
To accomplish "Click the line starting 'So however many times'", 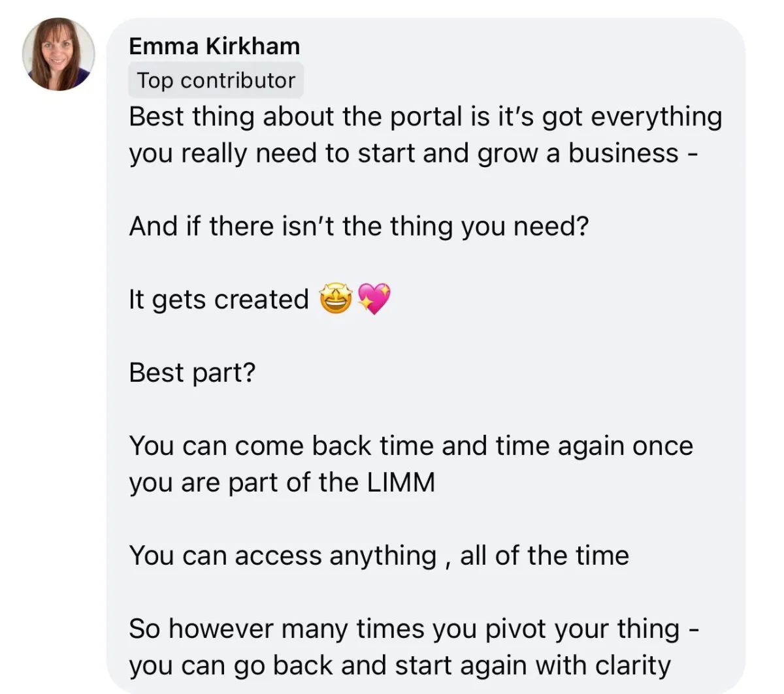I will [415, 629].
